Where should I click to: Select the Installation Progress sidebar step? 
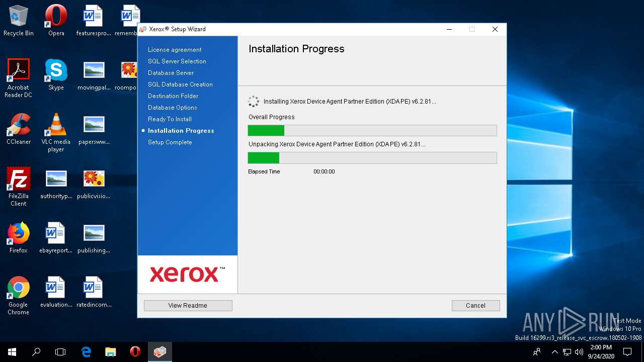point(181,131)
